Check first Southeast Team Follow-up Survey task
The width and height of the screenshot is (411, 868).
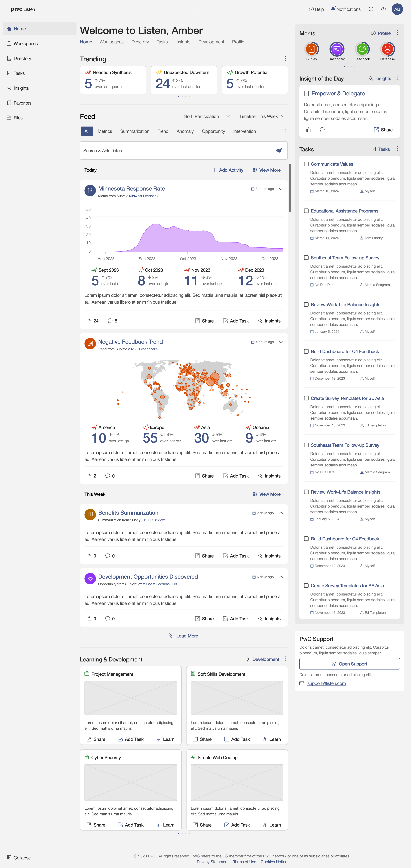coord(306,258)
